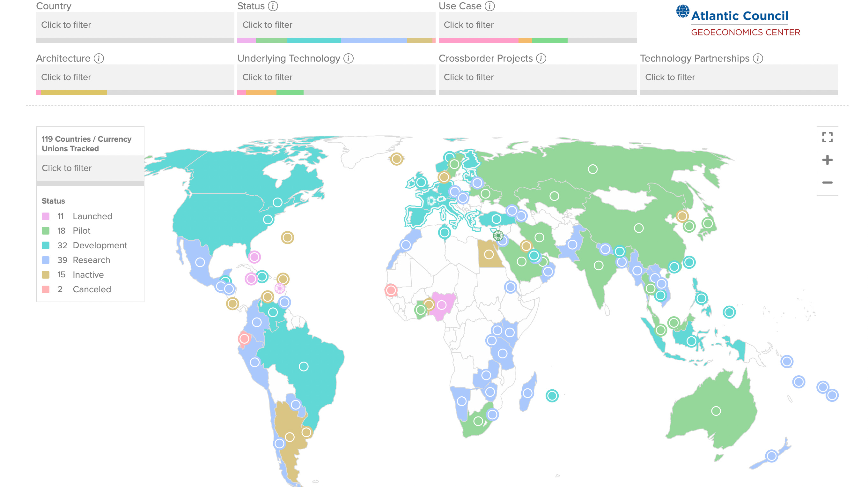Select the Inactive legend entry

(88, 274)
